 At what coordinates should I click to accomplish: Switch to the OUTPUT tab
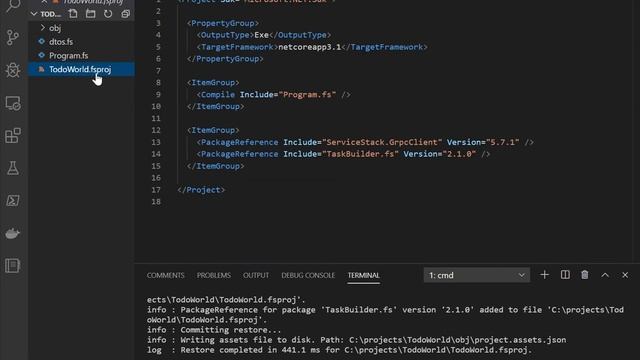coord(256,276)
